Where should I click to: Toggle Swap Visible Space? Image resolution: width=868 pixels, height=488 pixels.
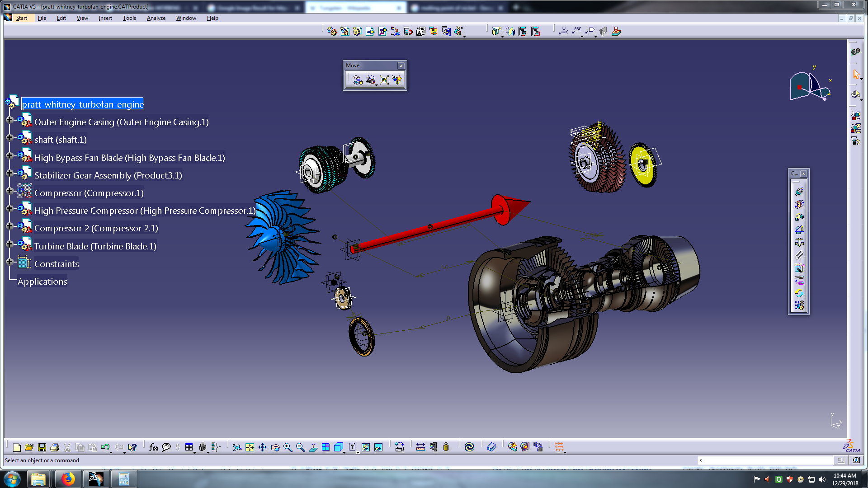[x=378, y=447]
